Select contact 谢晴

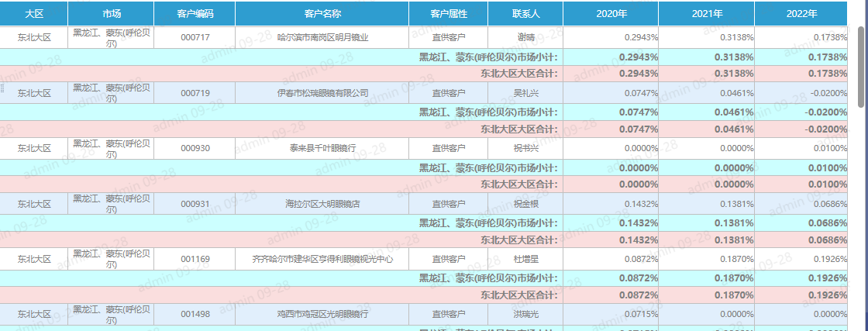tap(525, 38)
